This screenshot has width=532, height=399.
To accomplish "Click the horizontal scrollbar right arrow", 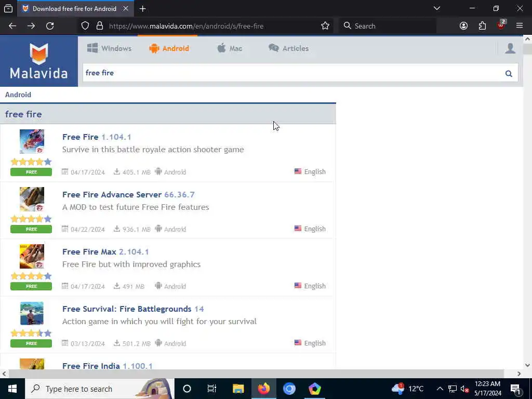I will [x=519, y=374].
